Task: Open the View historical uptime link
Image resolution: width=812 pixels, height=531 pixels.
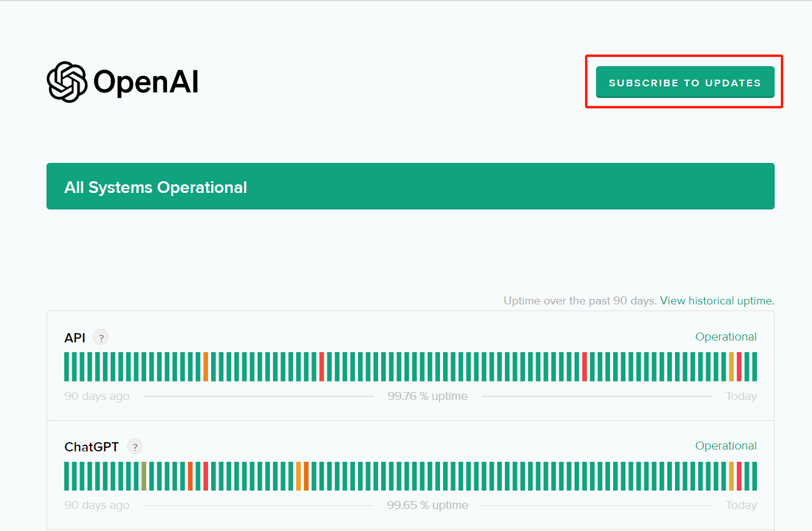Action: [x=717, y=301]
